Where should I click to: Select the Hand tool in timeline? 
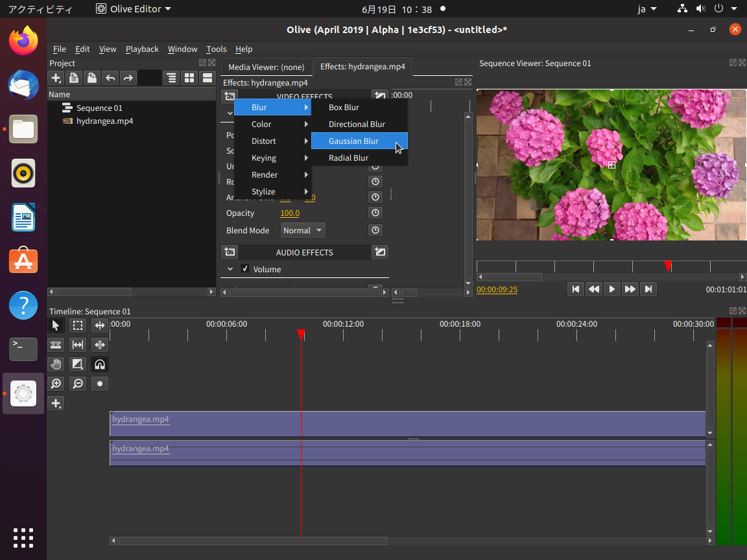click(x=56, y=364)
